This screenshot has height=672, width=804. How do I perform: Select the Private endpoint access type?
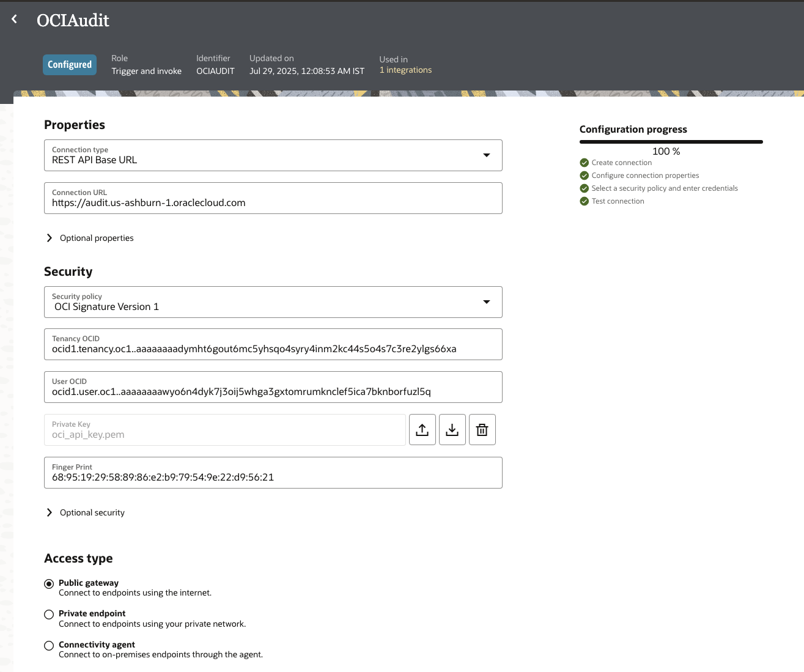[x=49, y=615]
